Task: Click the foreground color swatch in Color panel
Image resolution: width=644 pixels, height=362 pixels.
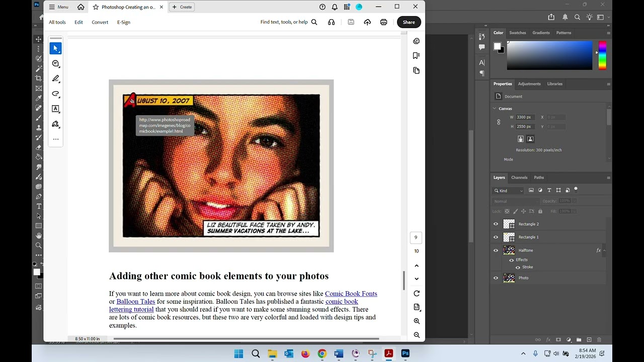Action: click(x=497, y=46)
